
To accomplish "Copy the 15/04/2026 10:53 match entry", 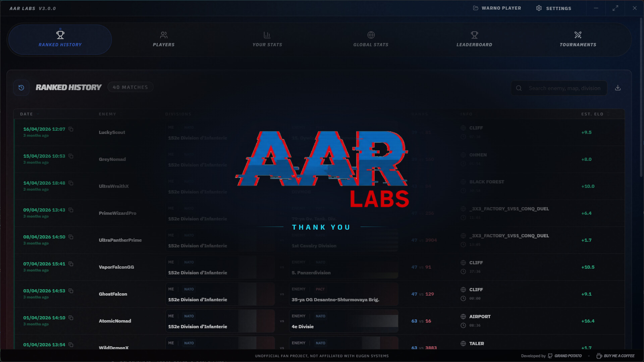I will (x=71, y=156).
